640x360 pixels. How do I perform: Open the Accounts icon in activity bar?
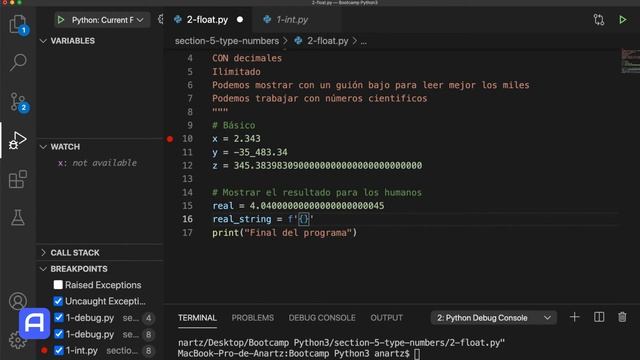18,301
